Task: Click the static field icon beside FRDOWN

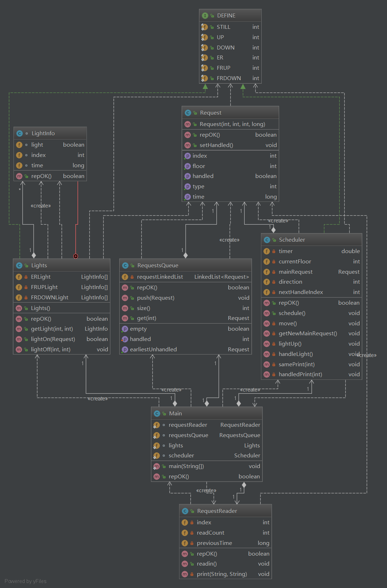Action: [x=204, y=78]
